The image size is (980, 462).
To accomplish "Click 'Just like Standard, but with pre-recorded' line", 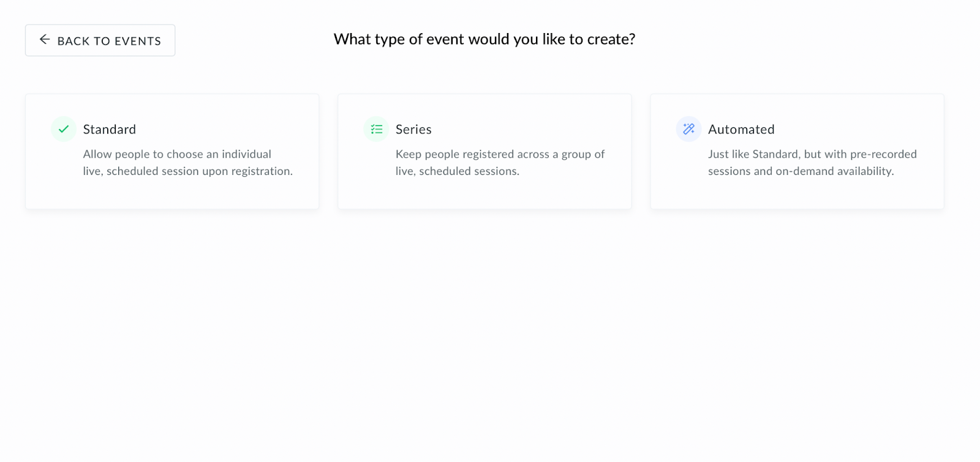I will click(x=812, y=154).
